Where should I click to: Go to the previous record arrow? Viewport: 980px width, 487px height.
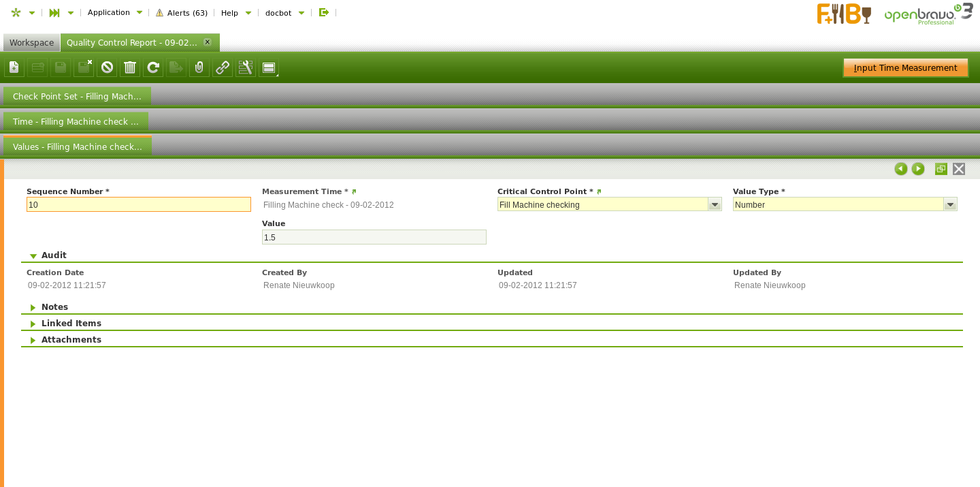[900, 169]
